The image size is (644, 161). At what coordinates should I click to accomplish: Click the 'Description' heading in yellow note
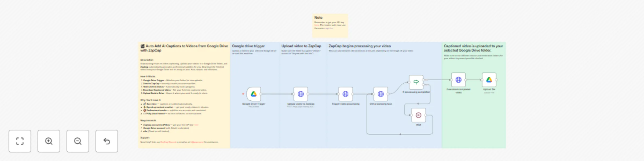pos(147,60)
